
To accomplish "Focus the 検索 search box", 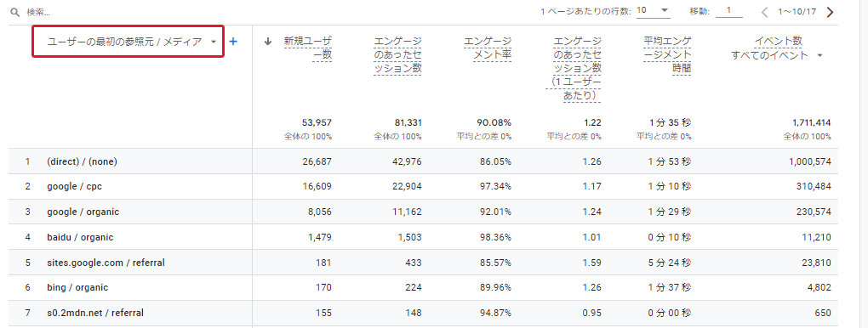I will click(111, 12).
